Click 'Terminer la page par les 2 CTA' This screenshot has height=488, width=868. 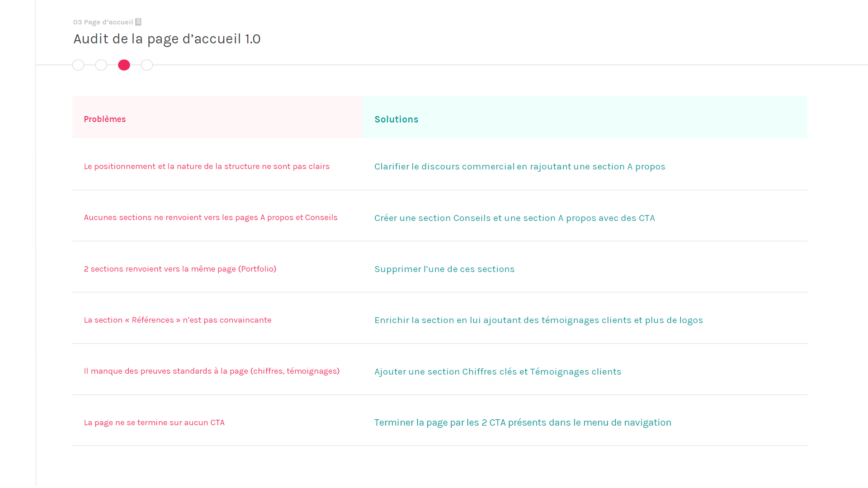coord(523,422)
